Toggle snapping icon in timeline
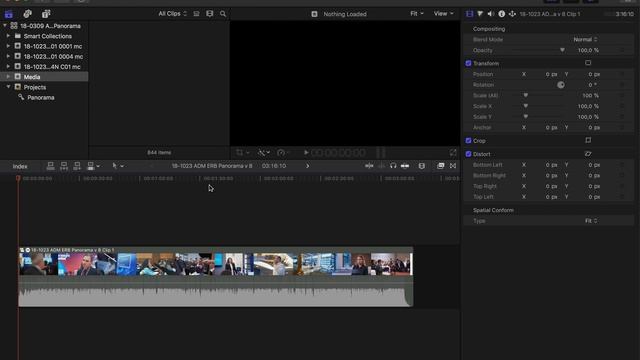Viewport: 640px width, 360px height. (405, 166)
